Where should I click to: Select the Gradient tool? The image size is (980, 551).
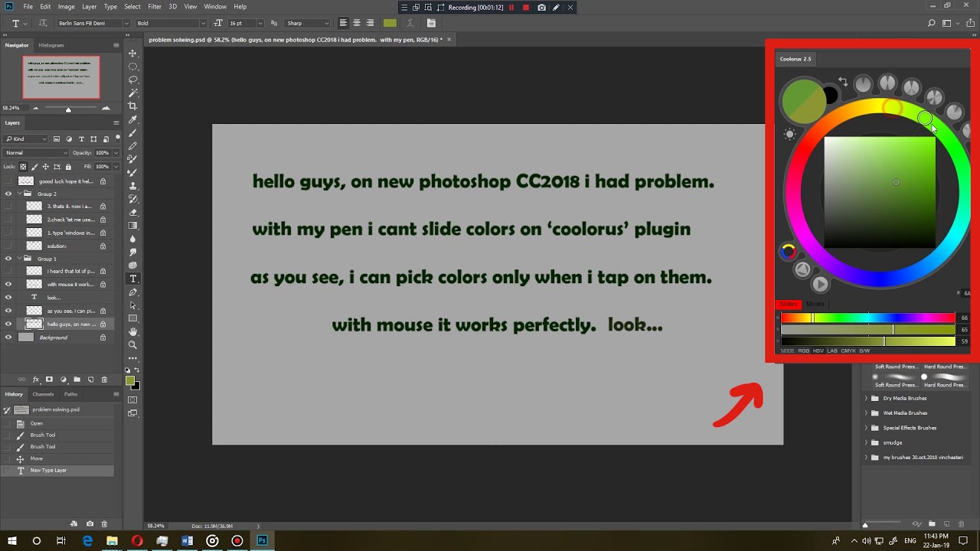pos(132,226)
